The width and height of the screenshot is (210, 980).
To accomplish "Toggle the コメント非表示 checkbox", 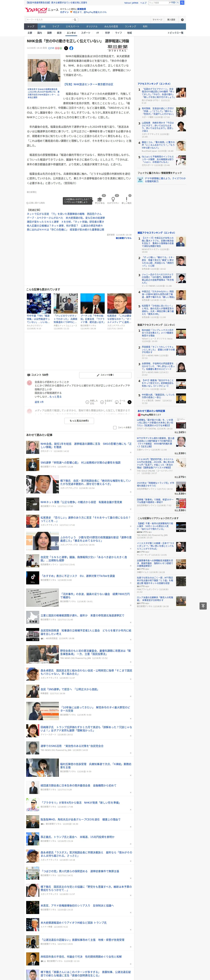I will tap(115, 428).
